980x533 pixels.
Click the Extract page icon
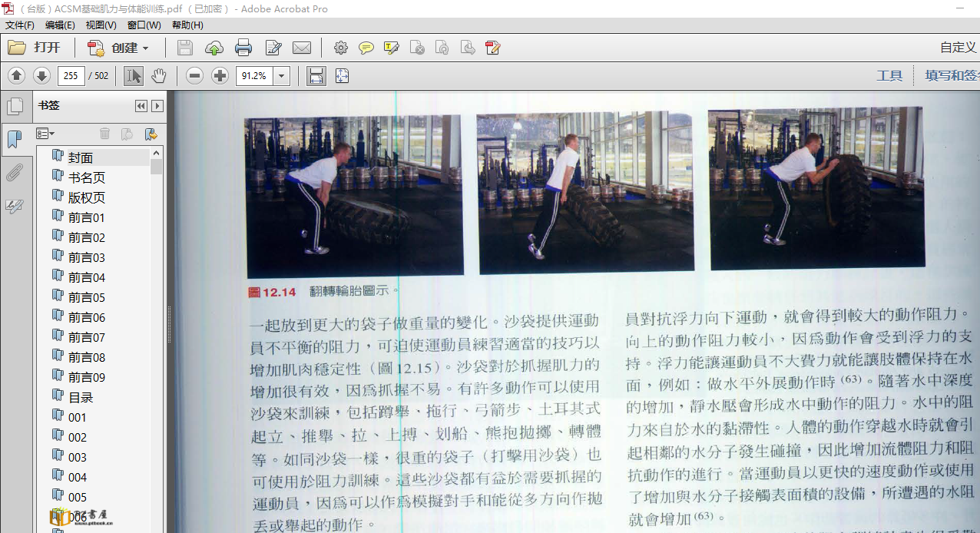click(467, 48)
